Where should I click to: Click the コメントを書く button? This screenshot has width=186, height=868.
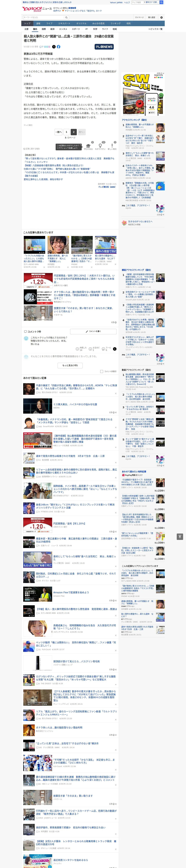(93, 332)
